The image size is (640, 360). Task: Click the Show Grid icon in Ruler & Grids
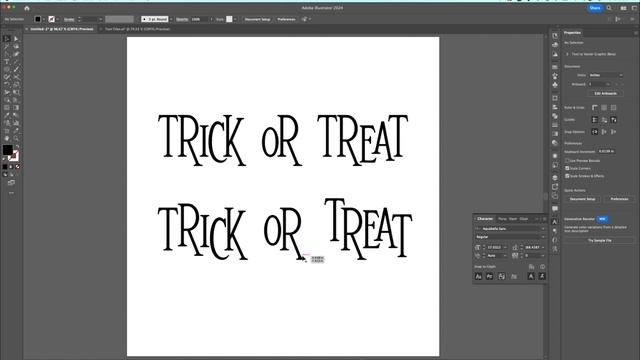(x=604, y=108)
